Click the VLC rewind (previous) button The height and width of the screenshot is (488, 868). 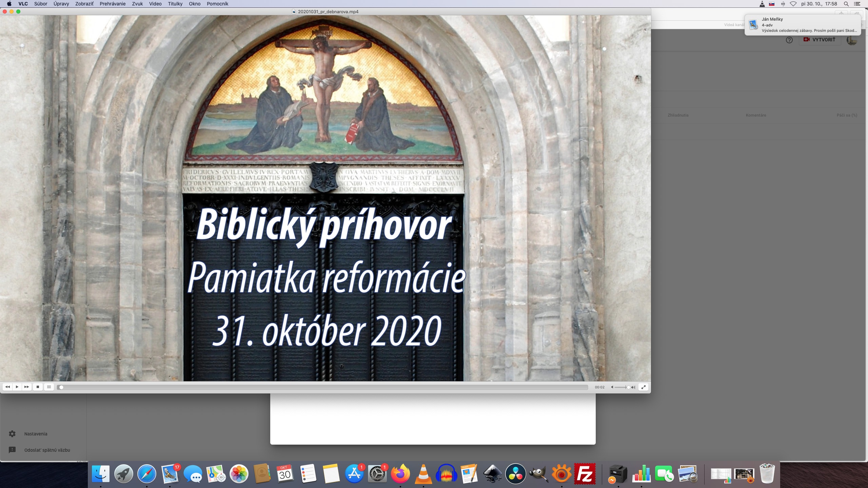(x=7, y=387)
